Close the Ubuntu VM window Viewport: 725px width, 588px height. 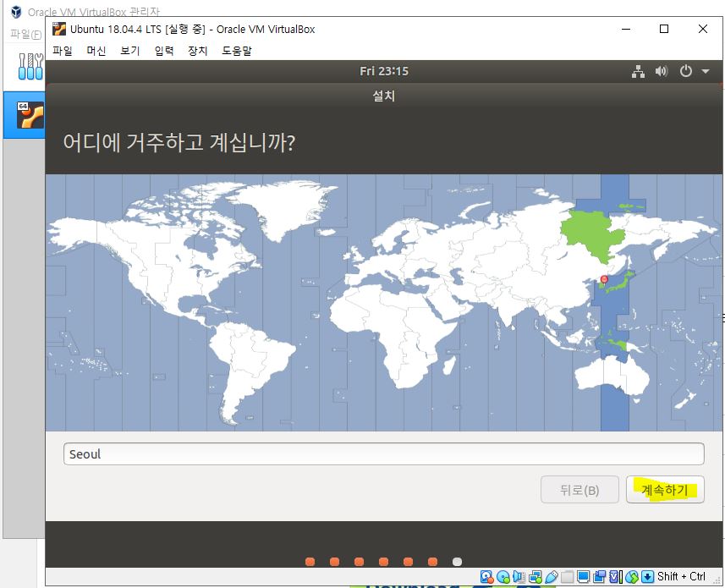point(703,29)
